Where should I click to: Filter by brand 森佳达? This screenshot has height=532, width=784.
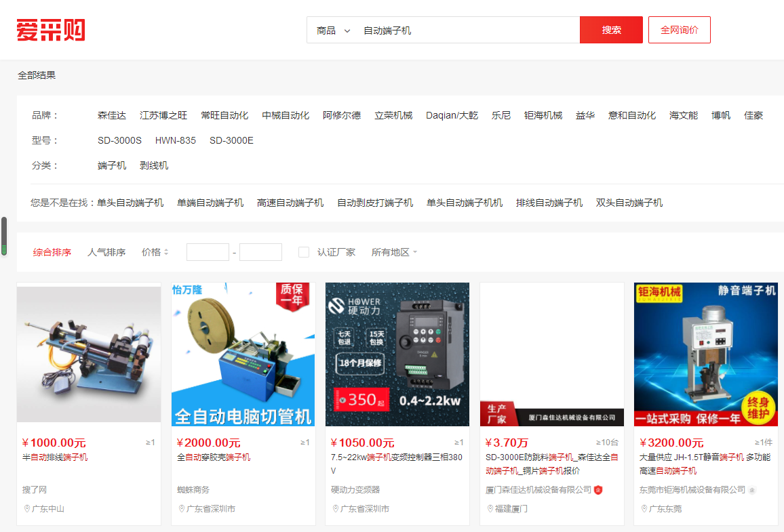click(x=112, y=115)
